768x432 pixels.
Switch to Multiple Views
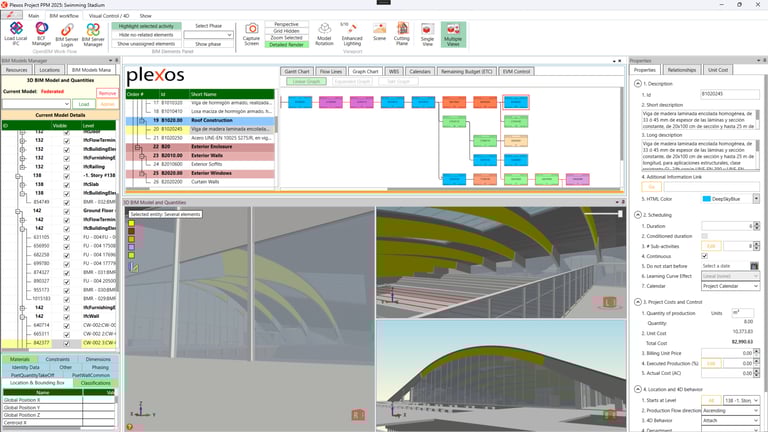pyautogui.click(x=453, y=34)
